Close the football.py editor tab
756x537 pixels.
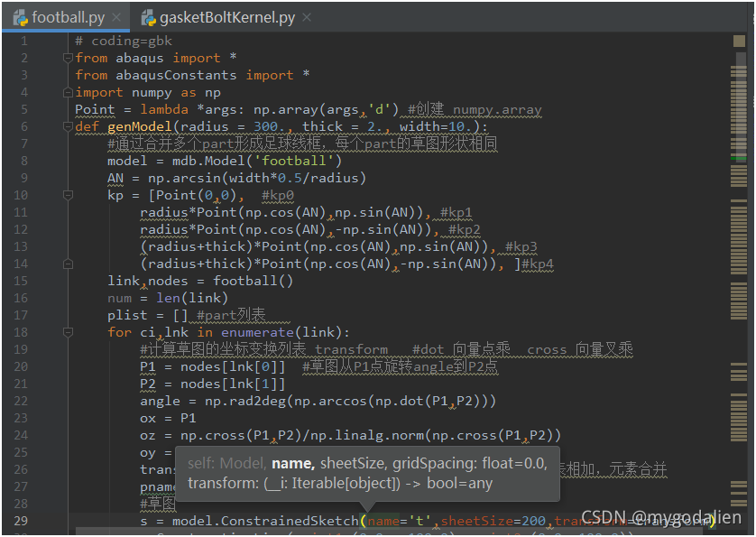point(118,18)
